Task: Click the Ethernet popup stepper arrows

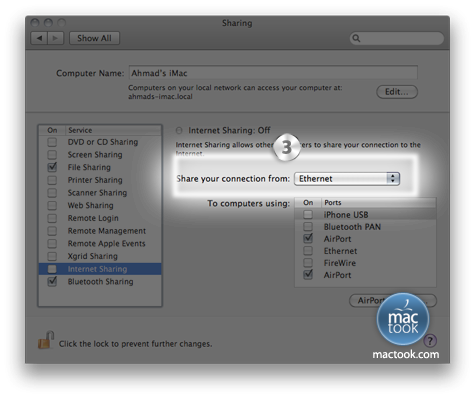Action: coord(393,179)
